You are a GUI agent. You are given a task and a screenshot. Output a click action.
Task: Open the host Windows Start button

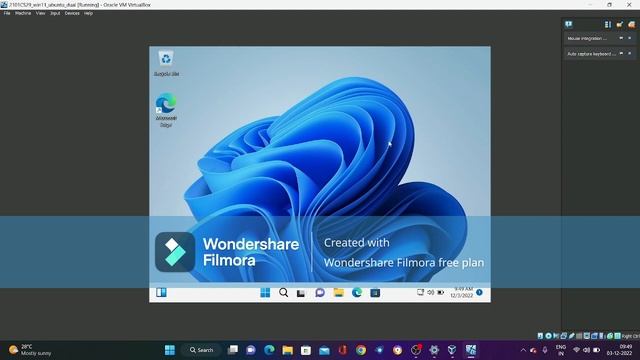pyautogui.click(x=170, y=350)
